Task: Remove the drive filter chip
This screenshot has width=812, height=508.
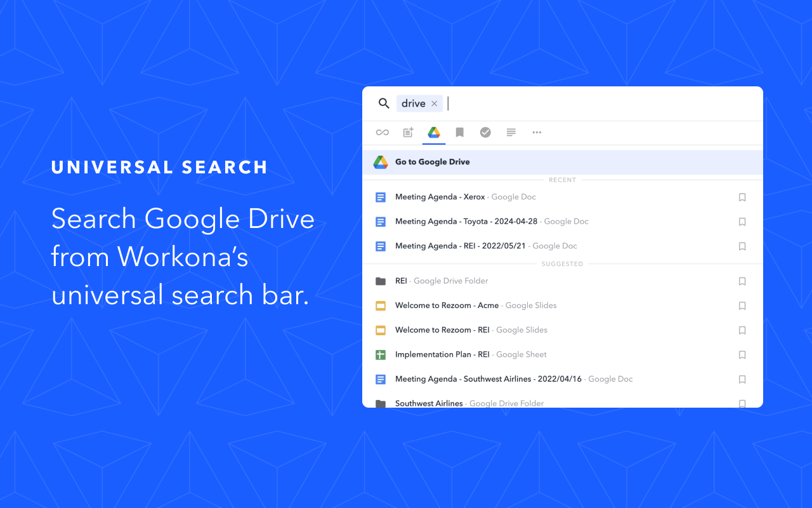Action: pos(435,104)
